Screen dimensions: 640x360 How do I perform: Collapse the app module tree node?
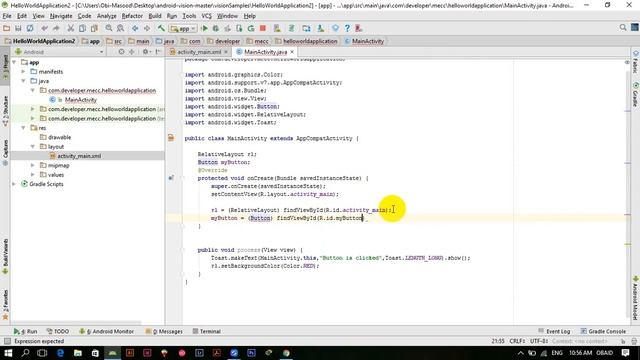point(14,62)
